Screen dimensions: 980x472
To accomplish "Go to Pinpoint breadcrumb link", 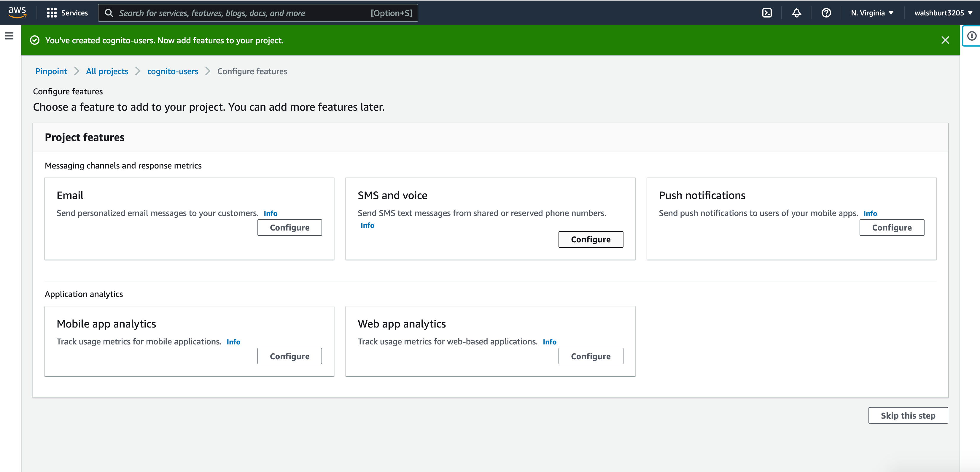I will point(51,71).
